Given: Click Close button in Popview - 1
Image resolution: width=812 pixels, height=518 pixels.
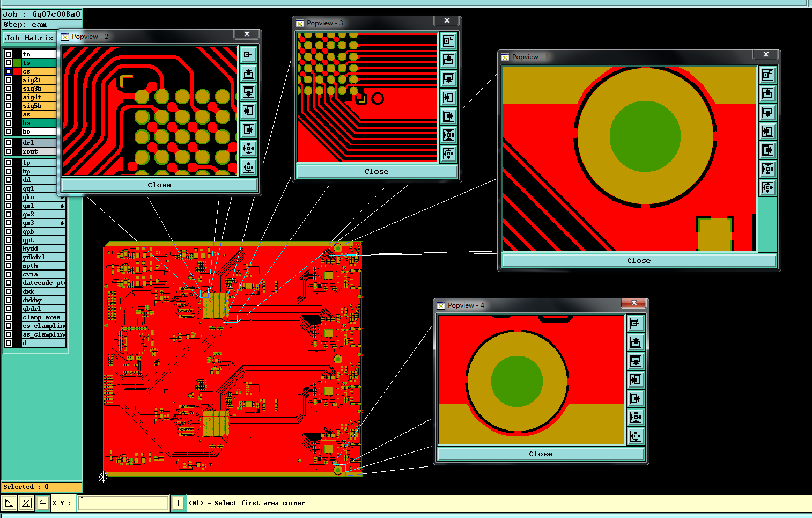Looking at the screenshot, I should pyautogui.click(x=639, y=260).
